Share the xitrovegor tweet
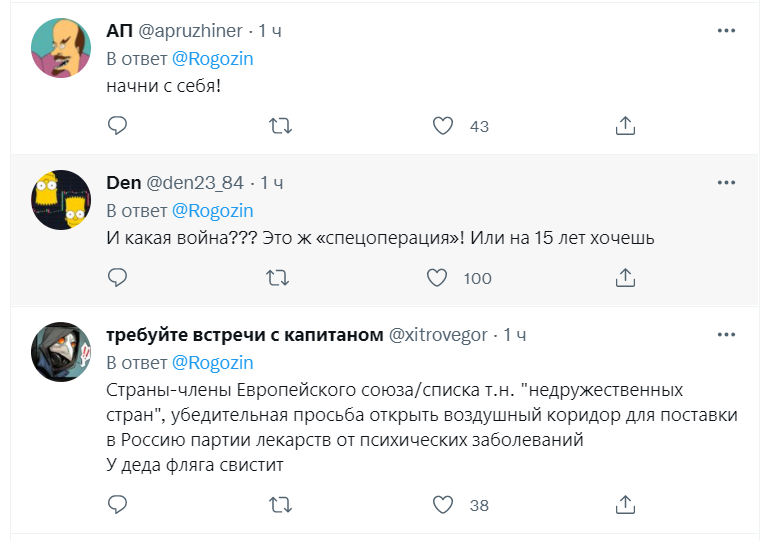Screen dimensions: 764x541 point(626,504)
